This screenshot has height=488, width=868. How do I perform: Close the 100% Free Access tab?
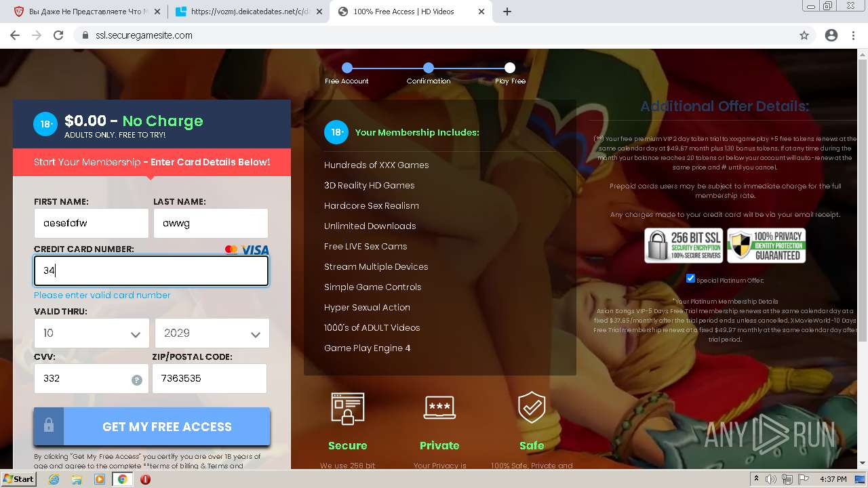(x=480, y=12)
